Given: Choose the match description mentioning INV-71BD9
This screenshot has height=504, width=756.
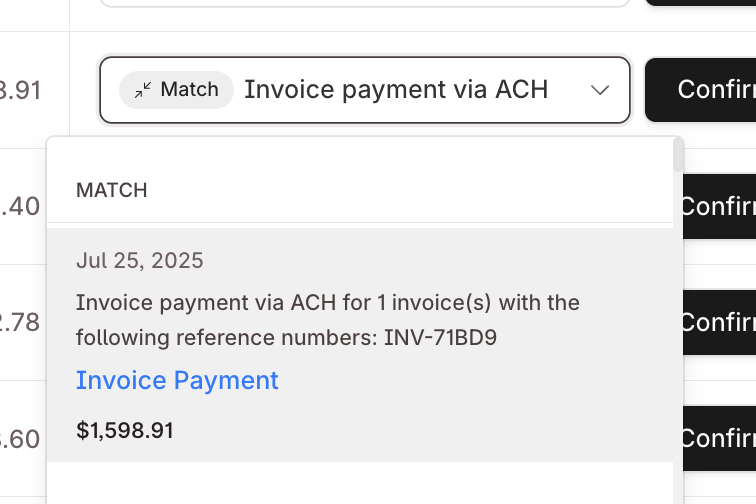Looking at the screenshot, I should pos(327,320).
